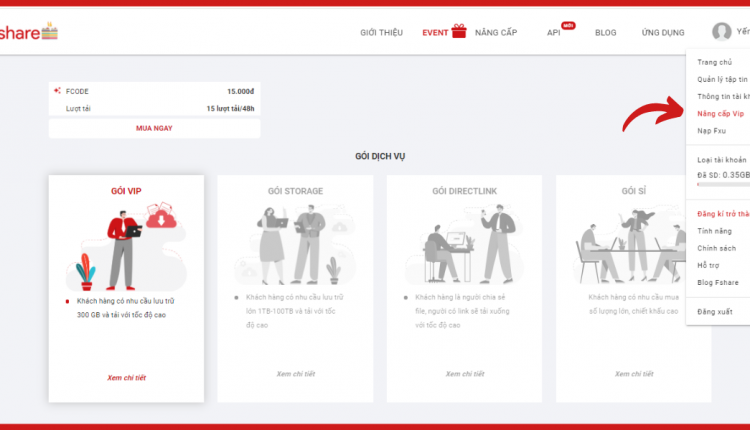Select Nạp Fxu menu entry
Image resolution: width=750 pixels, height=430 pixels.
point(711,131)
